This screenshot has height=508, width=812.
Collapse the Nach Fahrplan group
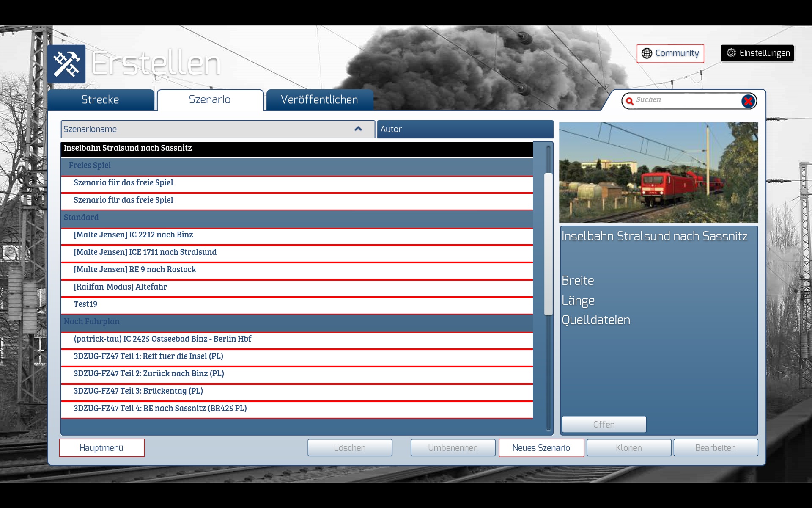click(91, 322)
